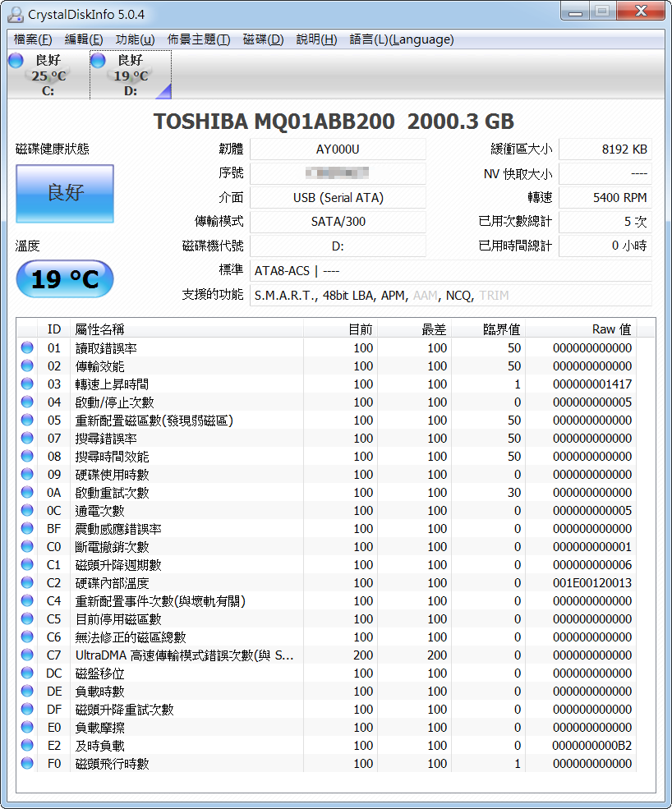The height and width of the screenshot is (809, 672).
Task: Click the 緩衝區大小 field 8192 KB
Action: point(605,149)
